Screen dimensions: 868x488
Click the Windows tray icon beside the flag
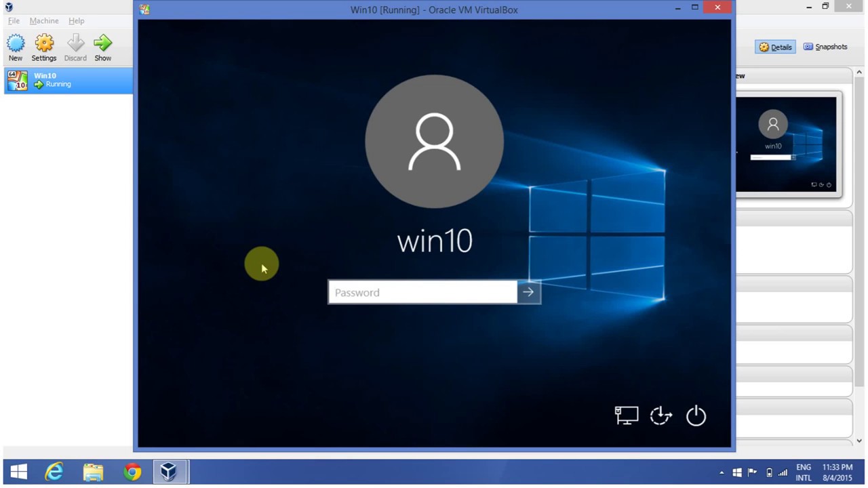pyautogui.click(x=737, y=473)
